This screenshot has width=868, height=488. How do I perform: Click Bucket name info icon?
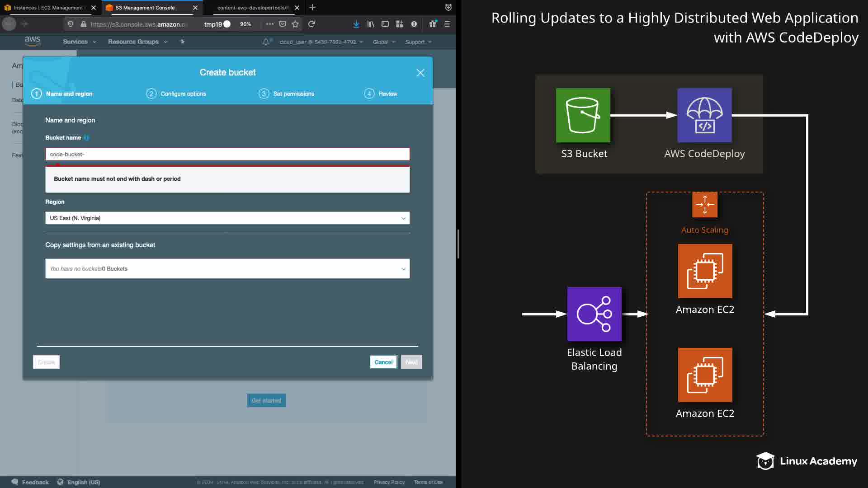click(86, 138)
